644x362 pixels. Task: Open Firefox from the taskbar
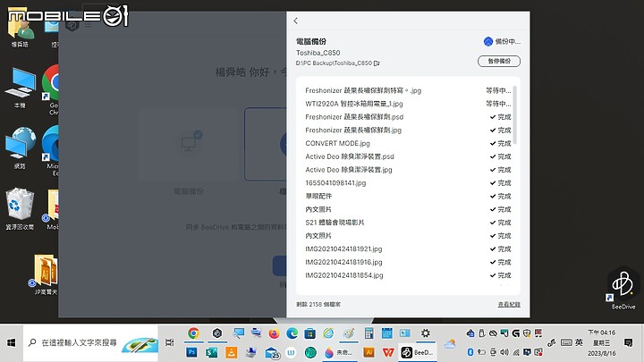tap(274, 333)
